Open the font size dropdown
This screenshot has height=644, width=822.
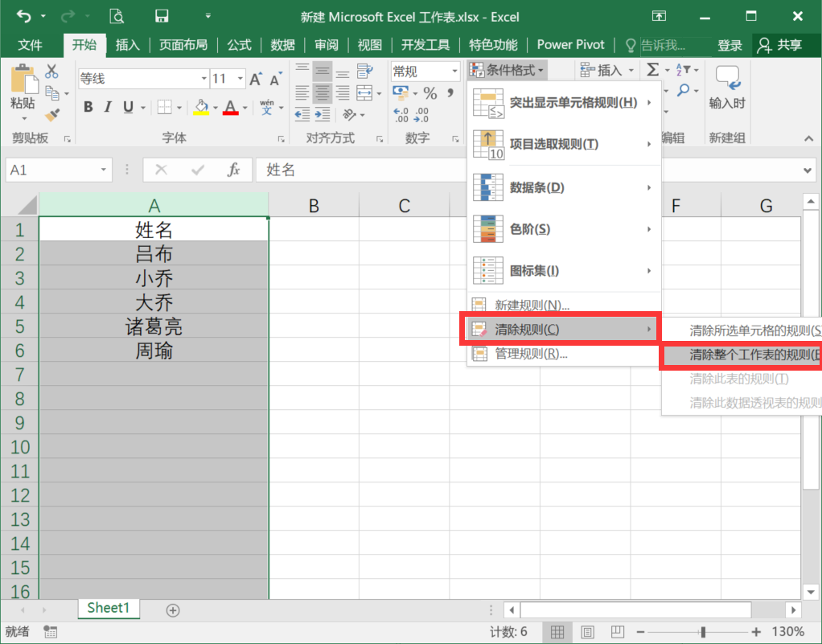[x=240, y=79]
